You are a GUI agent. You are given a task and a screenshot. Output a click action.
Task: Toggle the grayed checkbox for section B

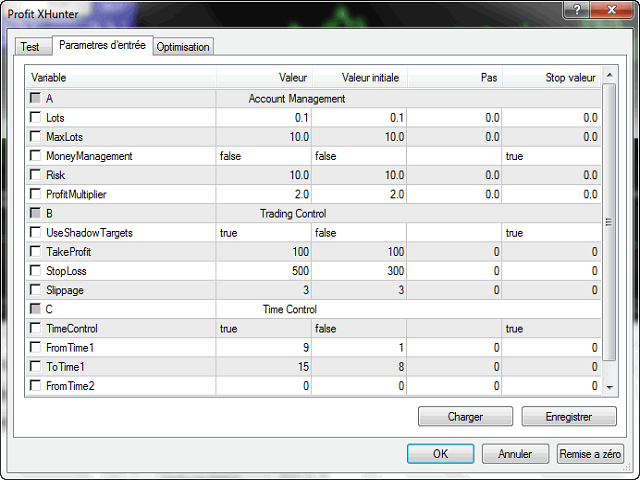click(36, 213)
